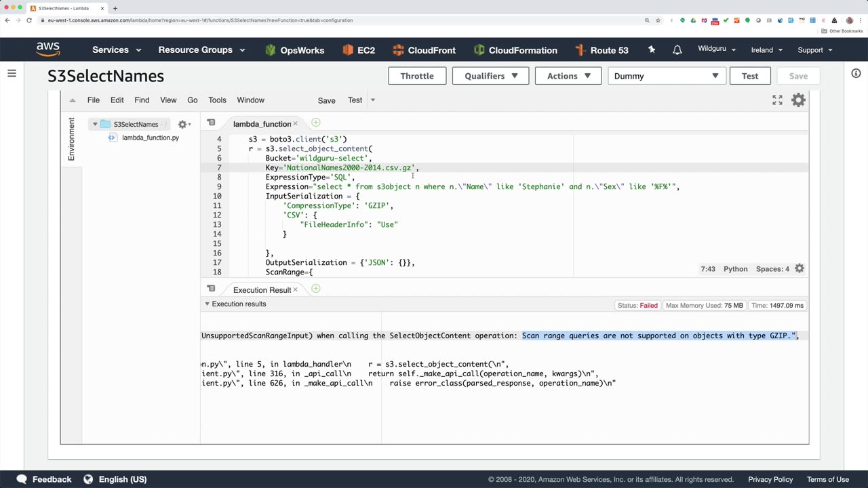
Task: Open environment folder settings gear
Action: coord(183,125)
